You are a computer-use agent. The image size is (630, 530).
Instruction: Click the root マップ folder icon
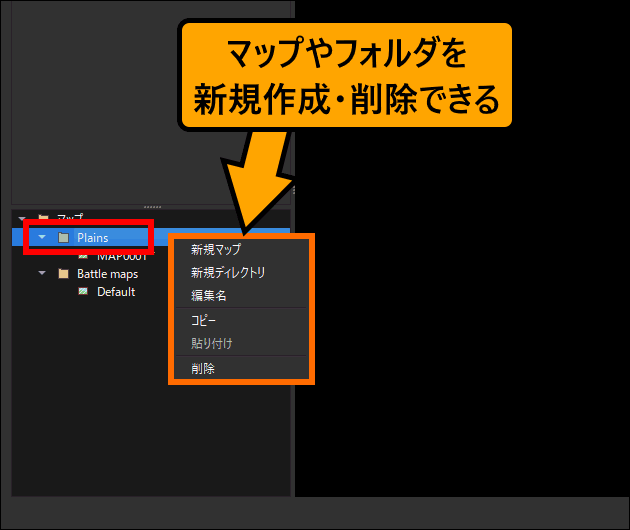pos(43,217)
